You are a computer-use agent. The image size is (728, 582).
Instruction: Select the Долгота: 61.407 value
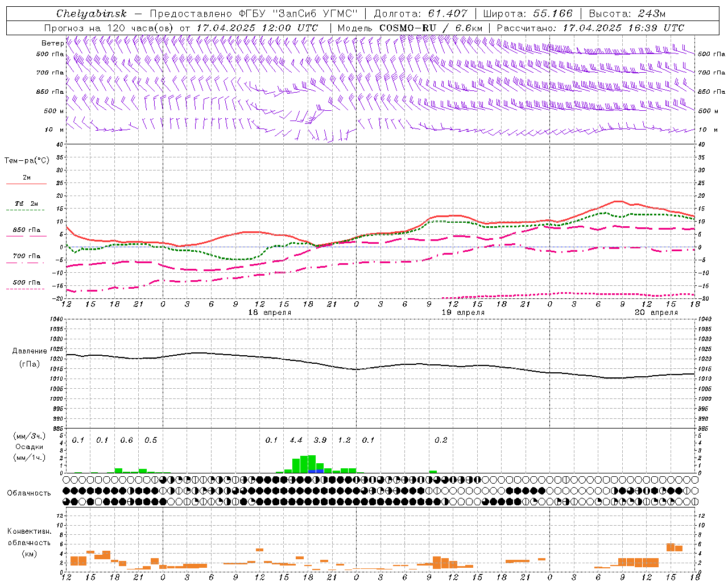point(421,14)
